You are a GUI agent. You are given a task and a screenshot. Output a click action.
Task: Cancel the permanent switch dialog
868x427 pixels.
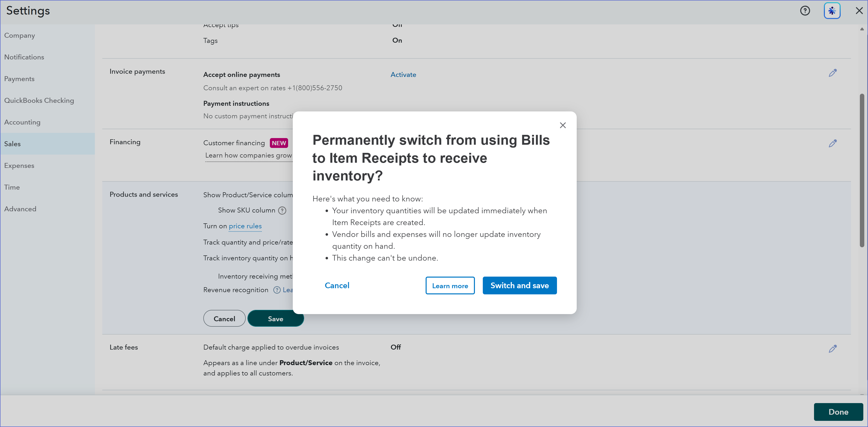[x=337, y=285]
